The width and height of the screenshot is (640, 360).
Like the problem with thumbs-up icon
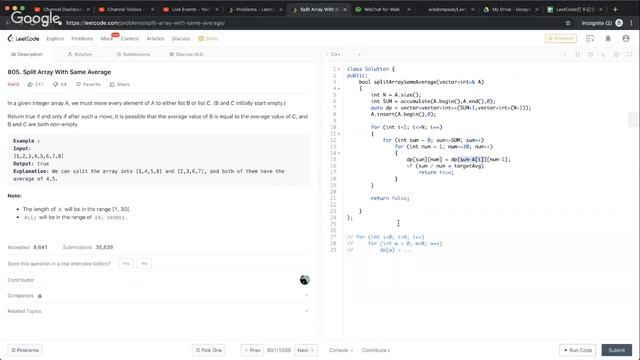(30, 84)
